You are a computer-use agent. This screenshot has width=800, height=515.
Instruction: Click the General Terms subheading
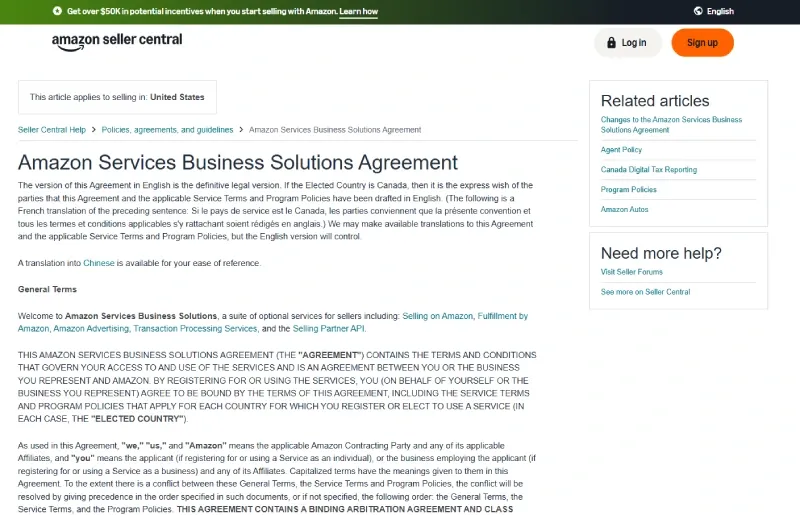(x=47, y=289)
